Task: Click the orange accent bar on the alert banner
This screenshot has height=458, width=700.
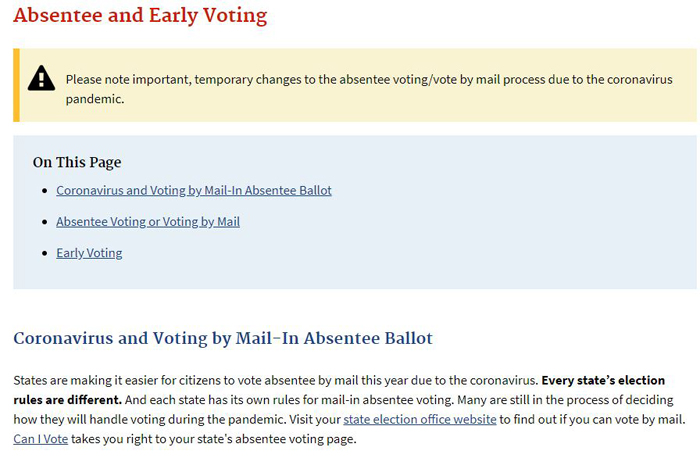Action: pyautogui.click(x=17, y=85)
